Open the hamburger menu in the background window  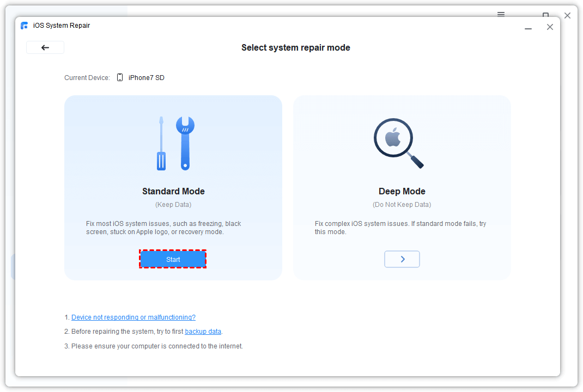click(x=501, y=14)
